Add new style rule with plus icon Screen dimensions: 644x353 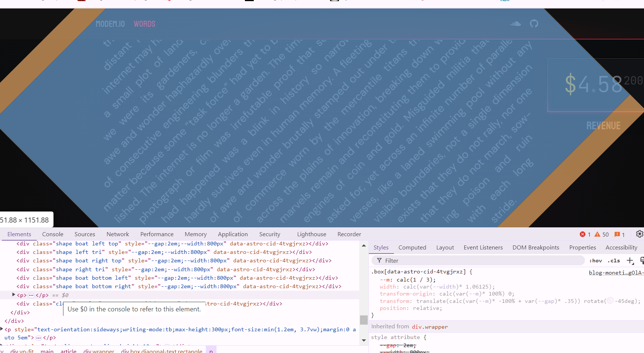(630, 261)
